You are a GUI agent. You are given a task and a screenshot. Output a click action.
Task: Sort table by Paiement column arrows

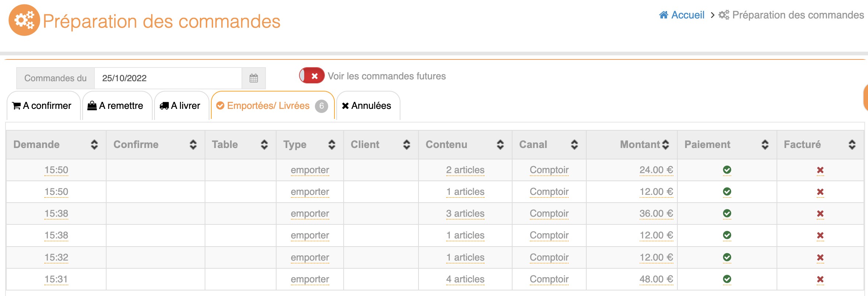coord(765,145)
